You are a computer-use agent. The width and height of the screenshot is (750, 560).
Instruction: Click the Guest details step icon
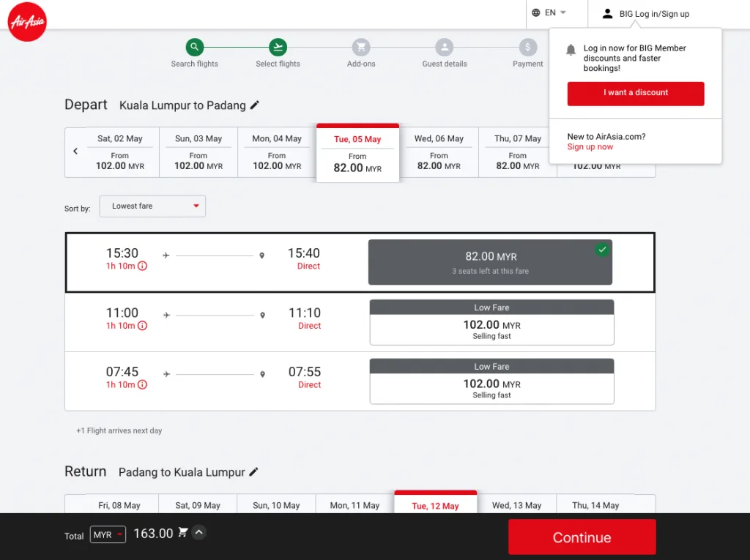coord(444,47)
